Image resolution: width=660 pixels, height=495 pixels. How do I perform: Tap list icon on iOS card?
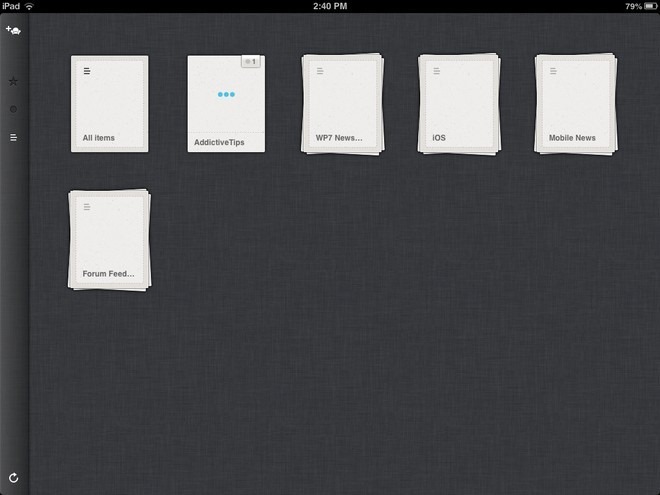pyautogui.click(x=436, y=71)
